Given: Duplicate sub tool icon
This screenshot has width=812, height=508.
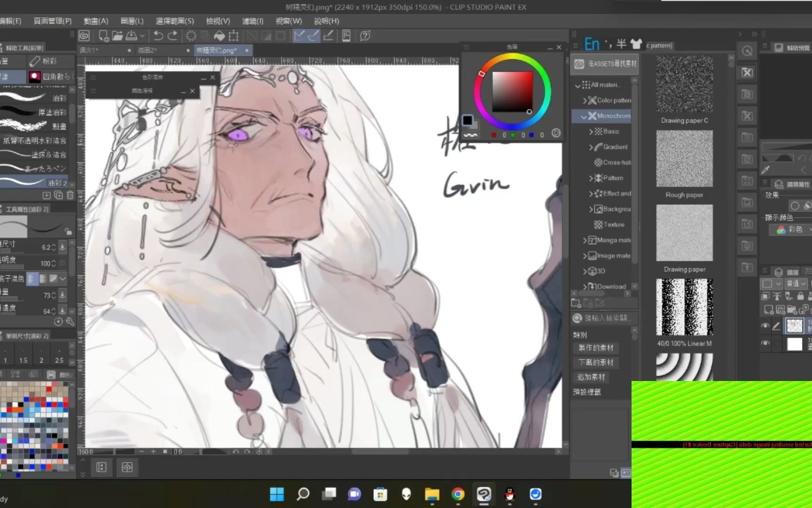Looking at the screenshot, I should (58, 195).
